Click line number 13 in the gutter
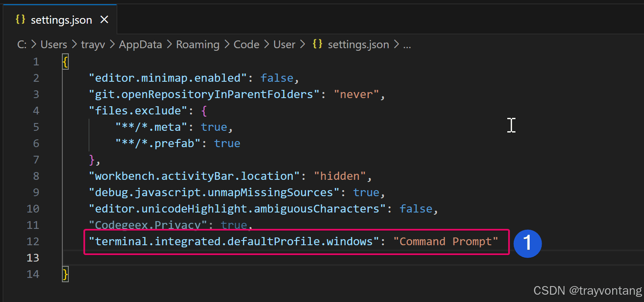644x302 pixels. click(33, 258)
